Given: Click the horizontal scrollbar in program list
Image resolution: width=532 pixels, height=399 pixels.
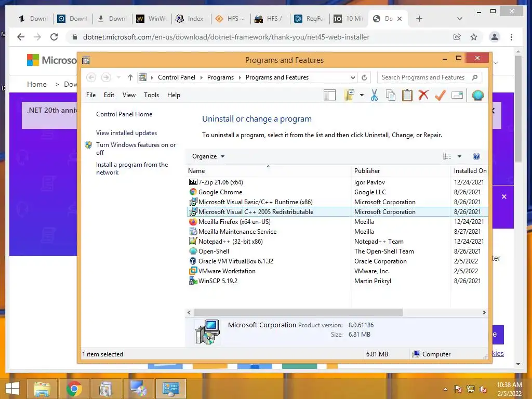Looking at the screenshot, I should pos(298,312).
